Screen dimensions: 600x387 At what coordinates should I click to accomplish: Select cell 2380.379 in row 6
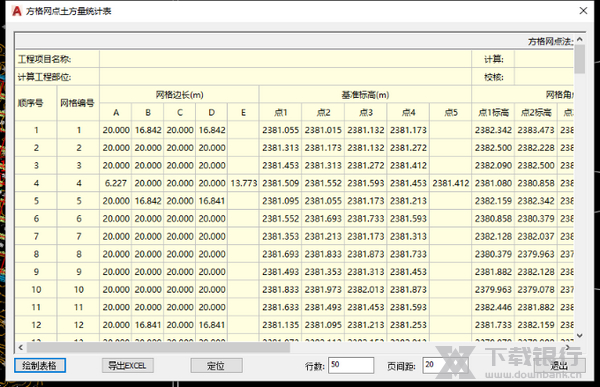tap(536, 219)
